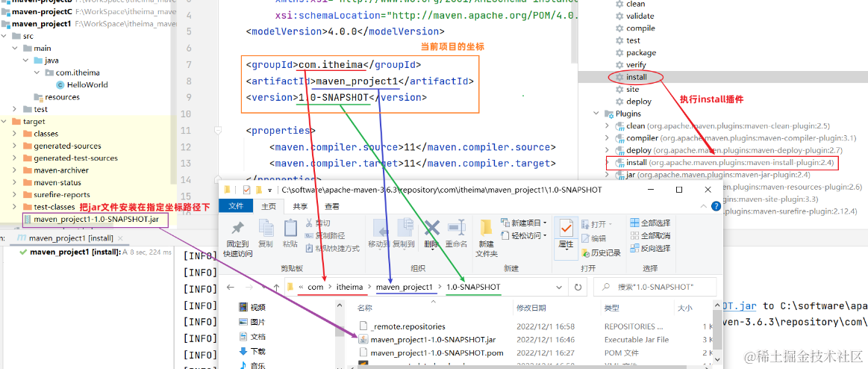Click the maven_project1 breadcrumb segment
This screenshot has width=868, height=369.
(404, 287)
